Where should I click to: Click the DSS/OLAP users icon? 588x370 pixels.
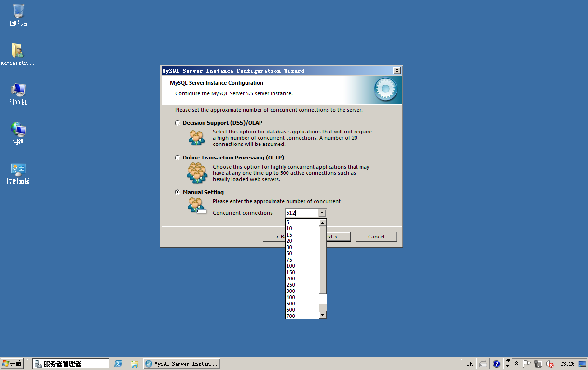196,137
